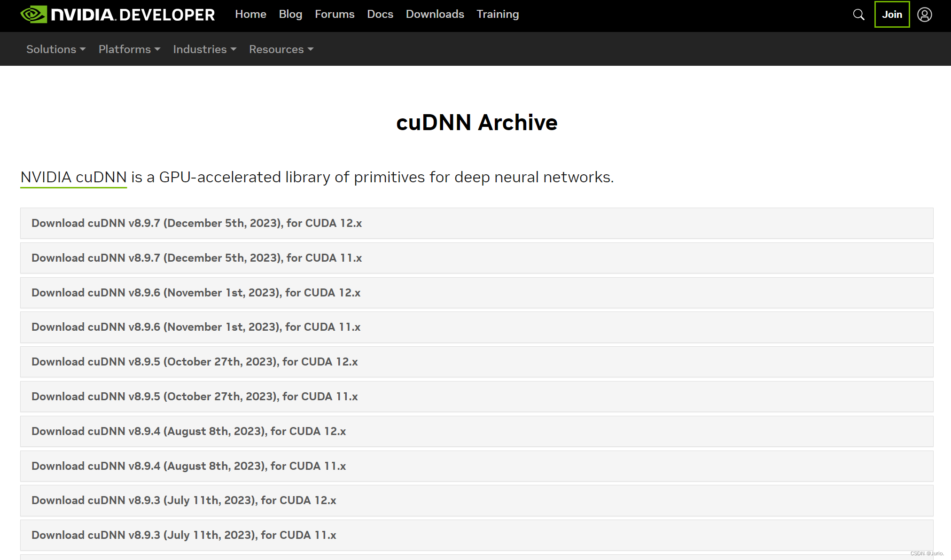Expand the Platforms dropdown
This screenshot has height=560, width=951.
pyautogui.click(x=129, y=49)
